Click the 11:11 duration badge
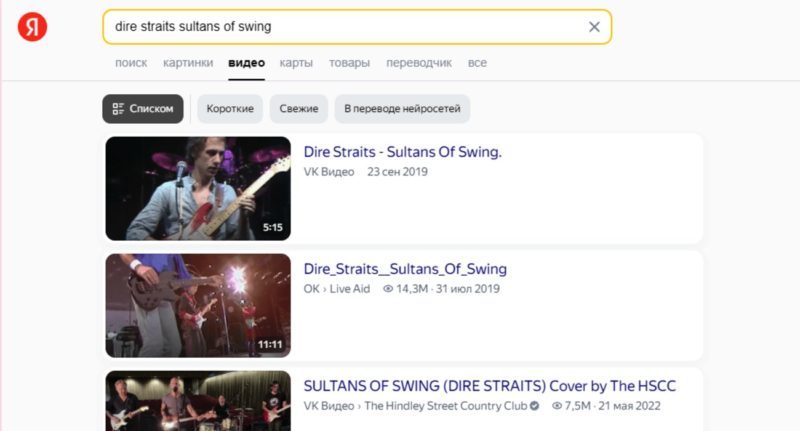 270,345
